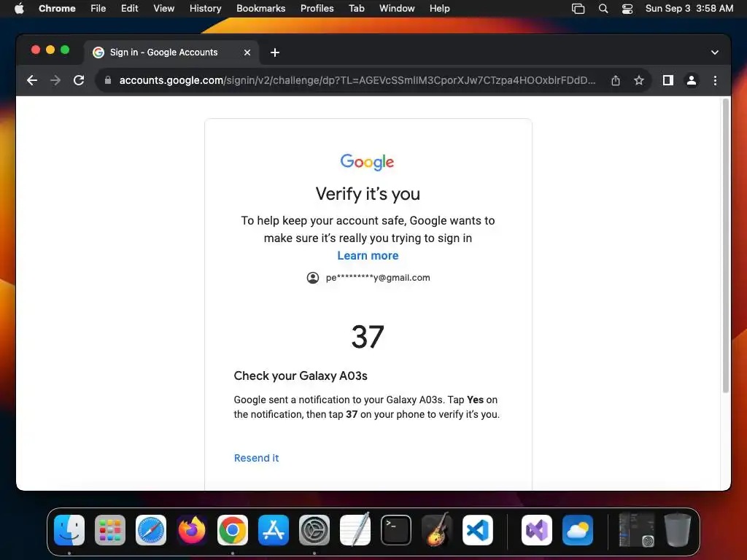Image resolution: width=747 pixels, height=560 pixels.
Task: Open the Edit menu
Action: click(130, 9)
